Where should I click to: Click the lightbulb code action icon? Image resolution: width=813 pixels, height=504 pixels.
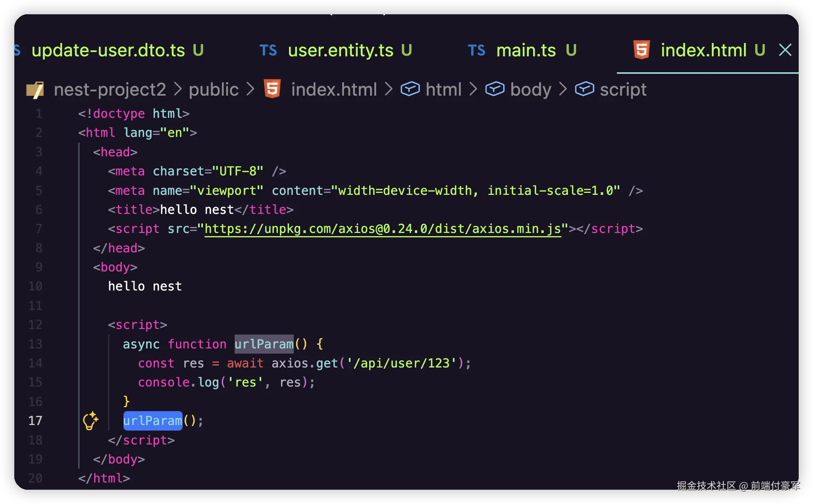point(91,421)
